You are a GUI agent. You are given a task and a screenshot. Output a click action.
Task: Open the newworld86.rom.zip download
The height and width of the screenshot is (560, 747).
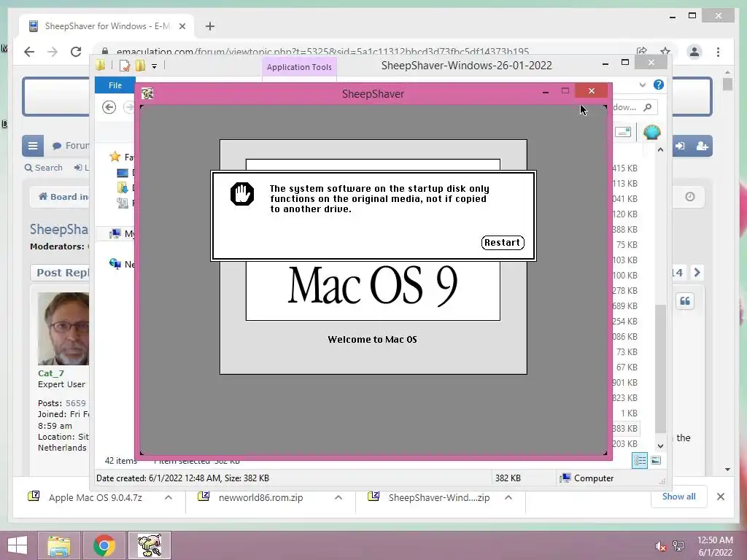click(260, 497)
